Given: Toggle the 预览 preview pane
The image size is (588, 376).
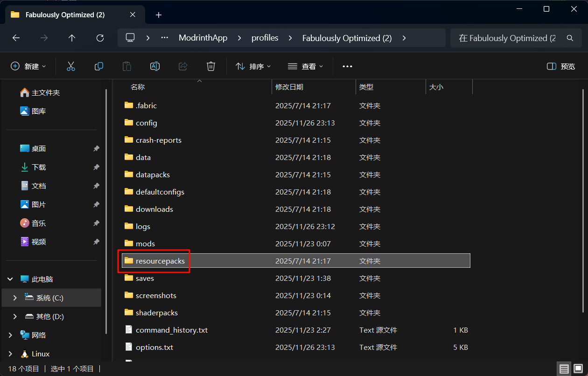Looking at the screenshot, I should [x=561, y=66].
